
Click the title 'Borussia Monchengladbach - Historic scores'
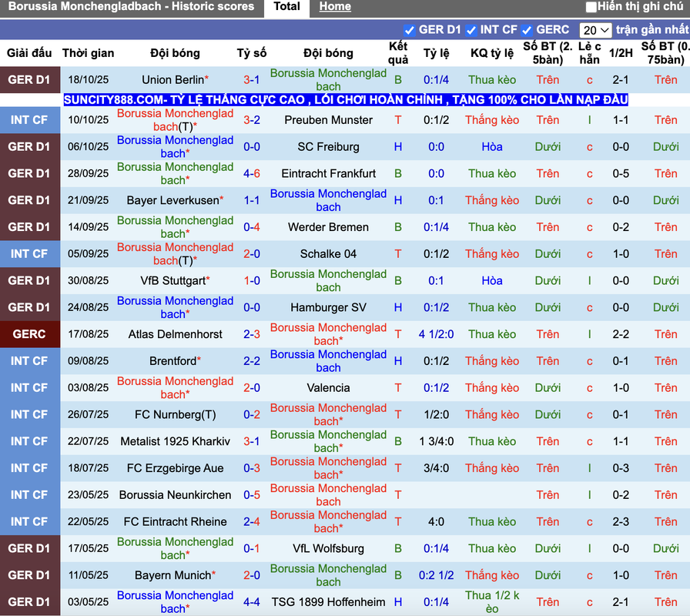[131, 7]
